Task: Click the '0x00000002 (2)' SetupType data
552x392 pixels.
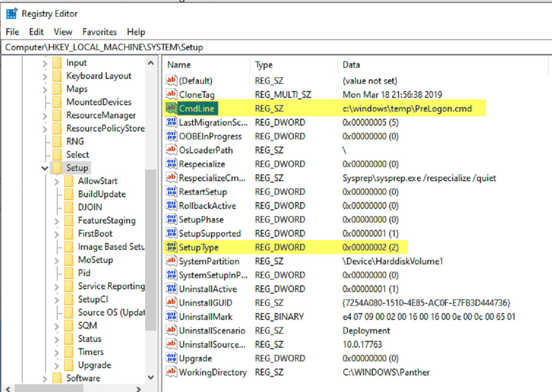Action: (x=370, y=247)
